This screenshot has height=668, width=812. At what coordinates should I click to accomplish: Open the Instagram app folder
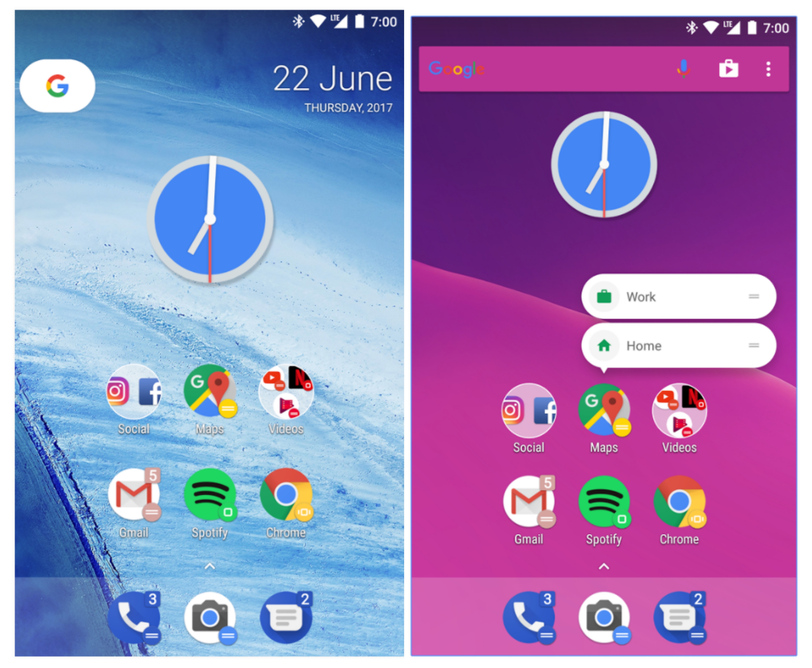point(132,398)
